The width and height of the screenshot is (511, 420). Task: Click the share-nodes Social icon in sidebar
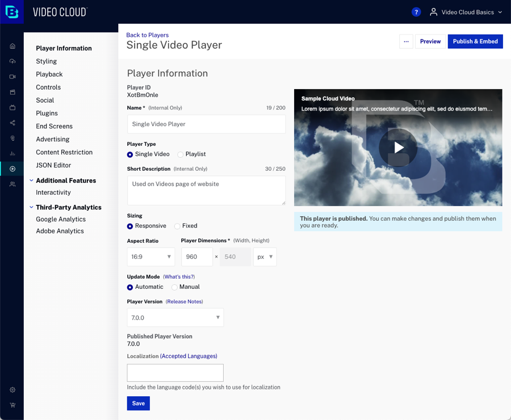(x=12, y=123)
